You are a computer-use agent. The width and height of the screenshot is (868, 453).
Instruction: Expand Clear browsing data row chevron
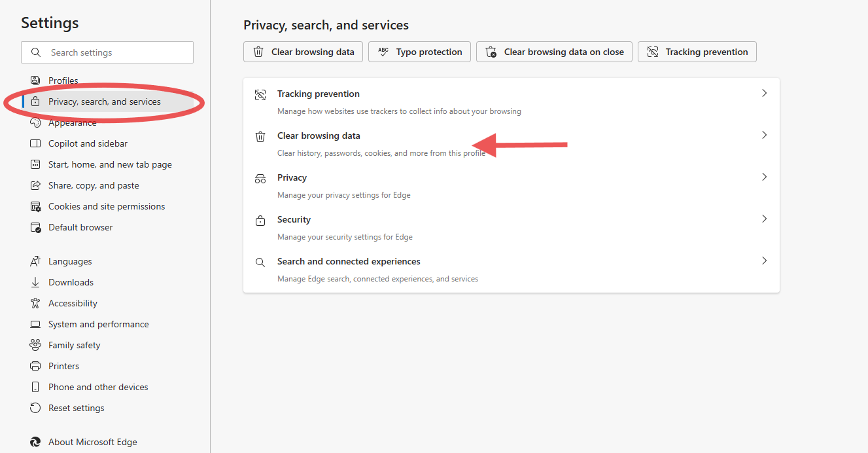[764, 136]
